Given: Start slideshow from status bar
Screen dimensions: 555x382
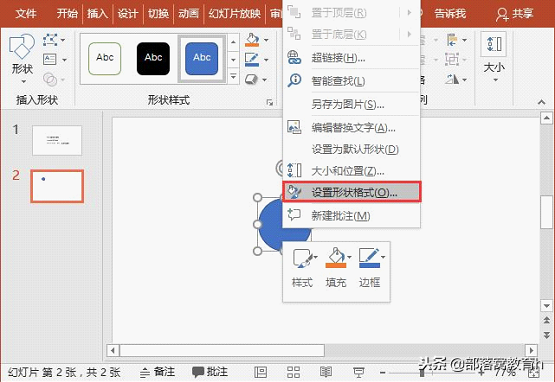Looking at the screenshot, I should point(359,372).
